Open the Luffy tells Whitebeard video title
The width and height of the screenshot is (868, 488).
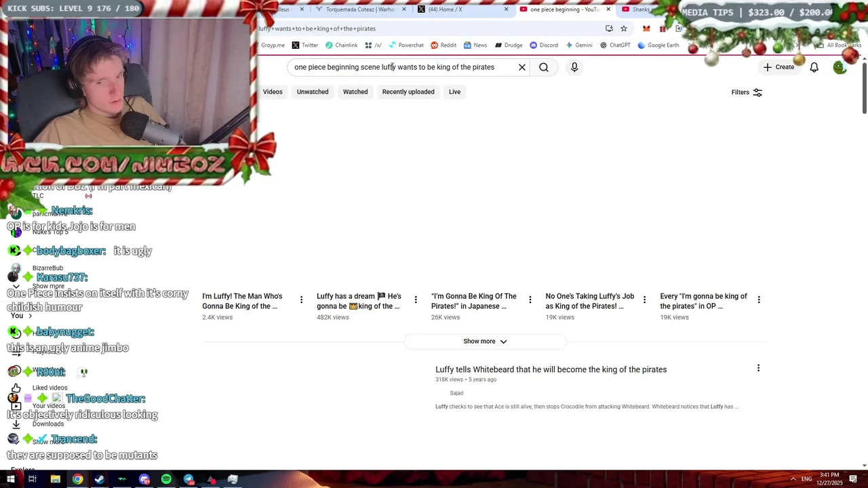551,369
